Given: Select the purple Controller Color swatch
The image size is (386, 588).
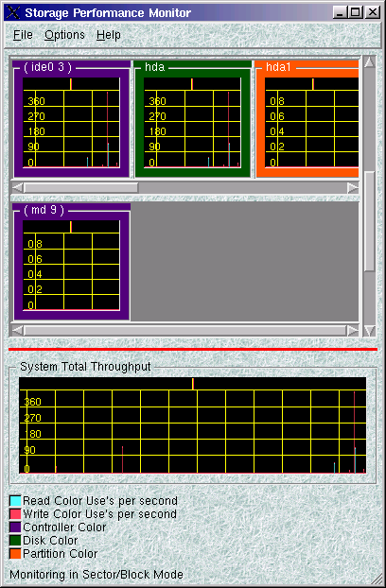Looking at the screenshot, I should point(15,527).
